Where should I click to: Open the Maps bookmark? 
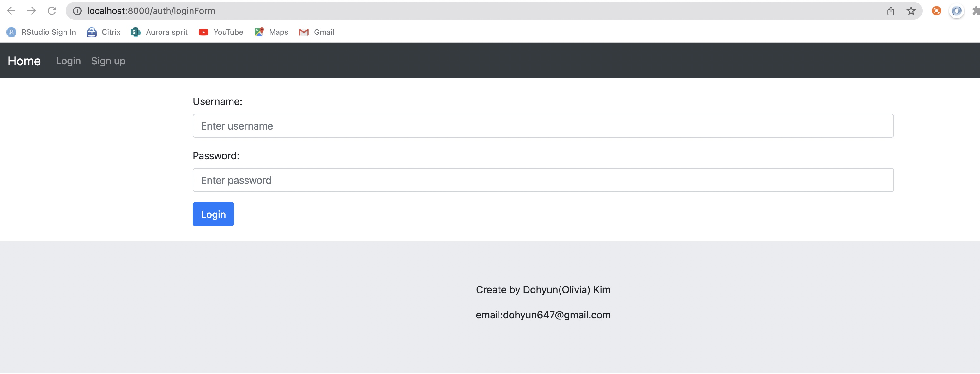(271, 32)
